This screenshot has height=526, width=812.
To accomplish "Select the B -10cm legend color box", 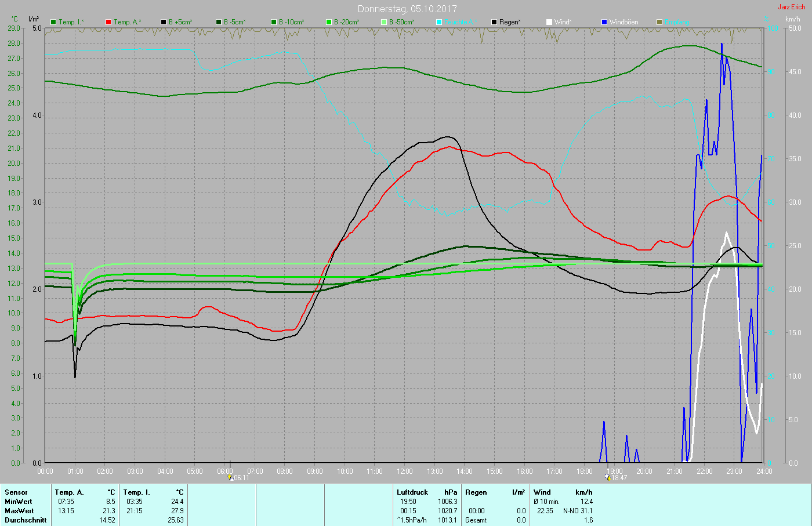I will point(274,22).
